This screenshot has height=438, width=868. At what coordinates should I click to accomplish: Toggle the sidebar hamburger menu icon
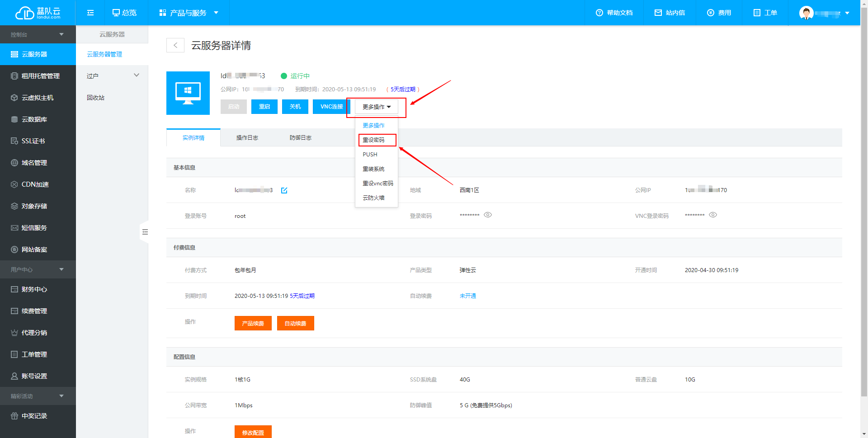[90, 13]
